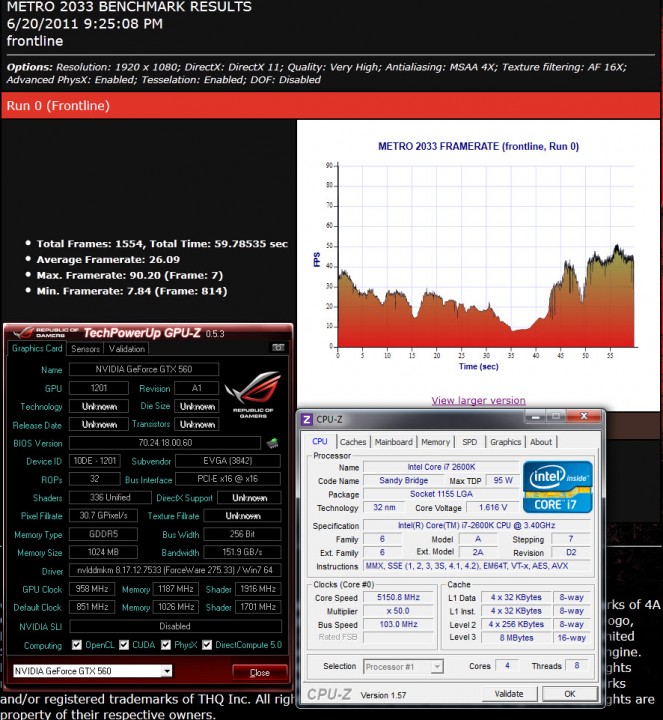The image size is (663, 720).
Task: Click the Intel Core i7 badge
Action: 557,487
